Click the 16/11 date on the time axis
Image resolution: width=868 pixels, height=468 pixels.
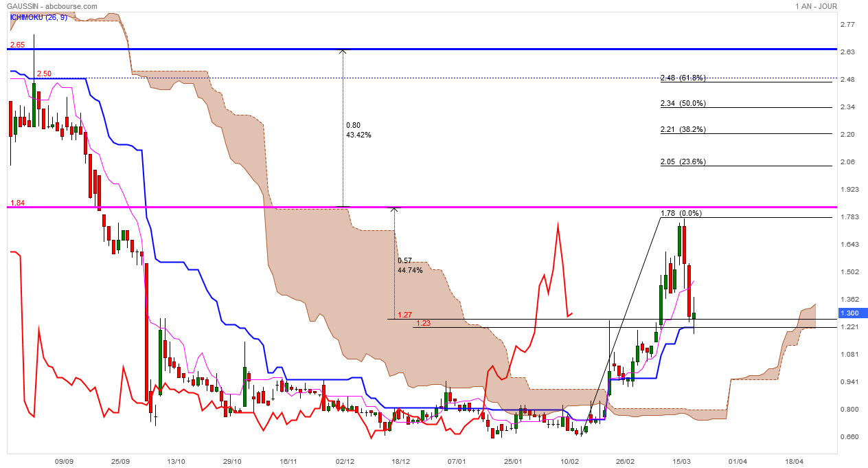tap(288, 462)
